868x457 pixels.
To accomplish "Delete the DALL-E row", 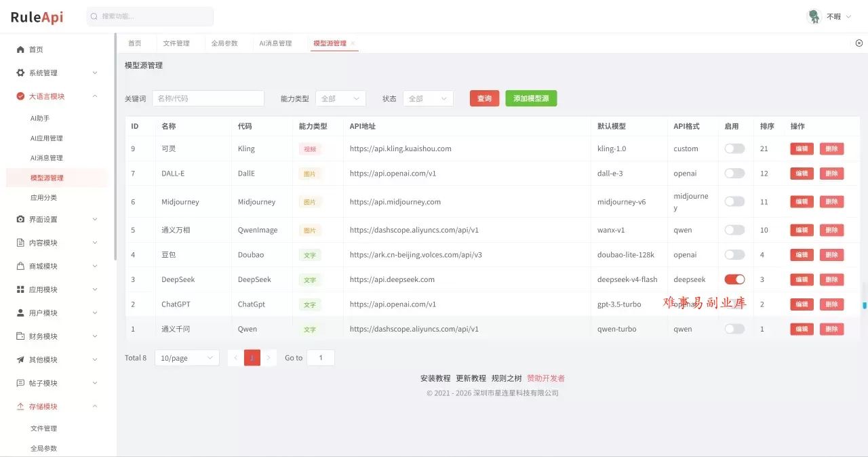I will 832,173.
